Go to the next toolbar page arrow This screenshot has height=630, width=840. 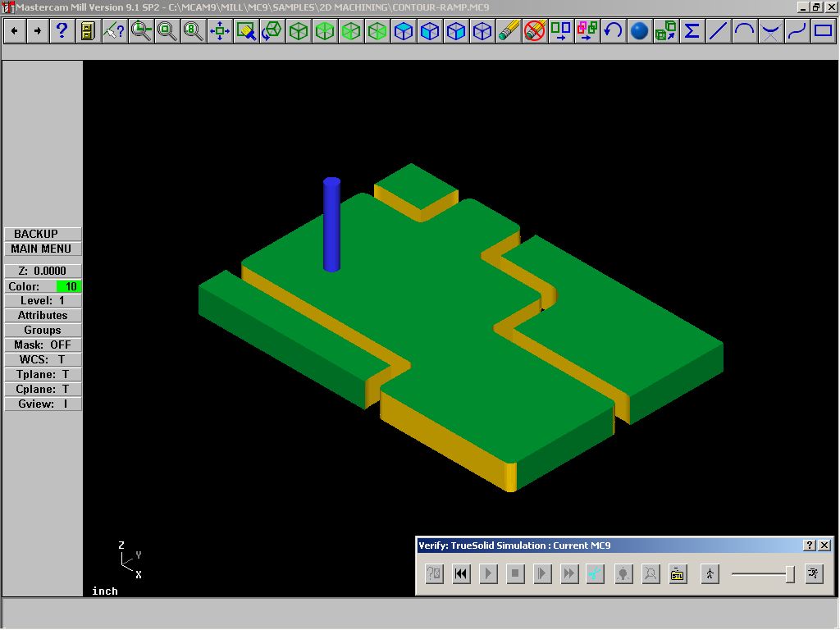click(38, 31)
